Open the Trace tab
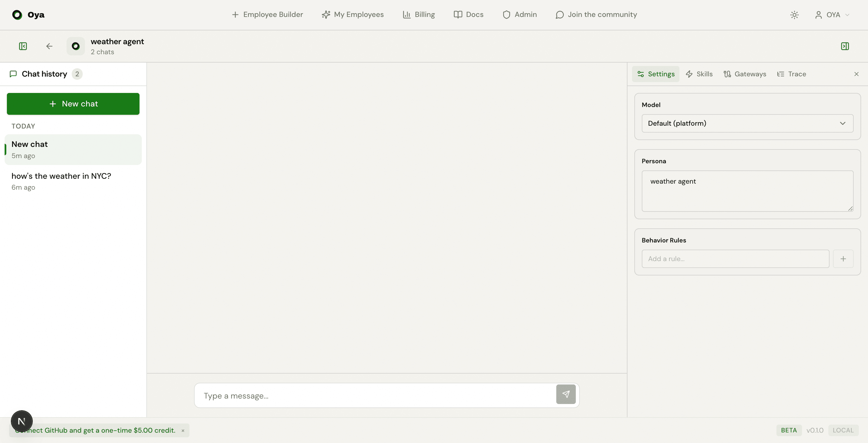This screenshot has width=868, height=443. [x=792, y=74]
